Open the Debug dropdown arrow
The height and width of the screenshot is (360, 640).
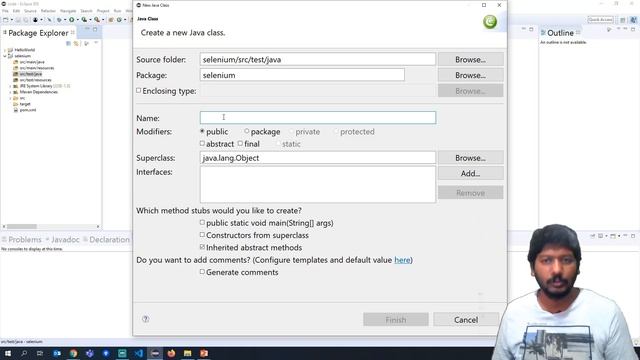click(x=64, y=20)
